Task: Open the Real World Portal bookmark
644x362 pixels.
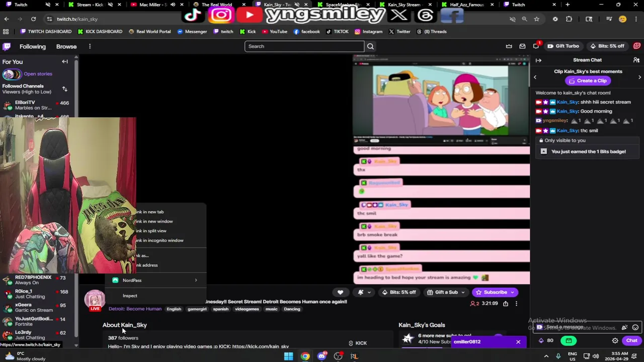Action: tap(149, 31)
